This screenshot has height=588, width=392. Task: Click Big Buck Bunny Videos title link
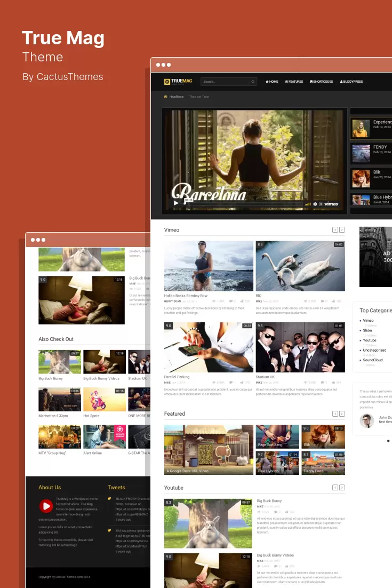click(275, 555)
